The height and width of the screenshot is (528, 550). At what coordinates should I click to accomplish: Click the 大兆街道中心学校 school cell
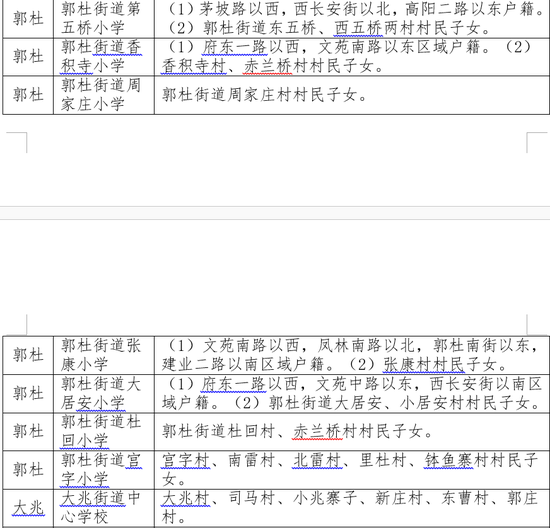coord(104,508)
